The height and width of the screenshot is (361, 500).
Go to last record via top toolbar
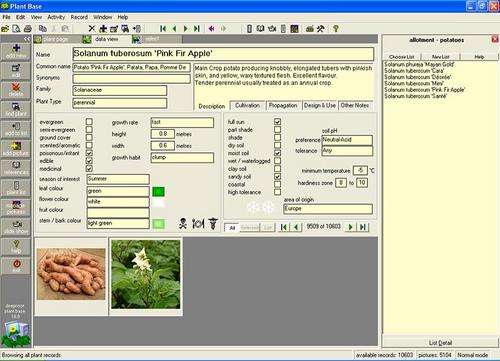point(197,29)
